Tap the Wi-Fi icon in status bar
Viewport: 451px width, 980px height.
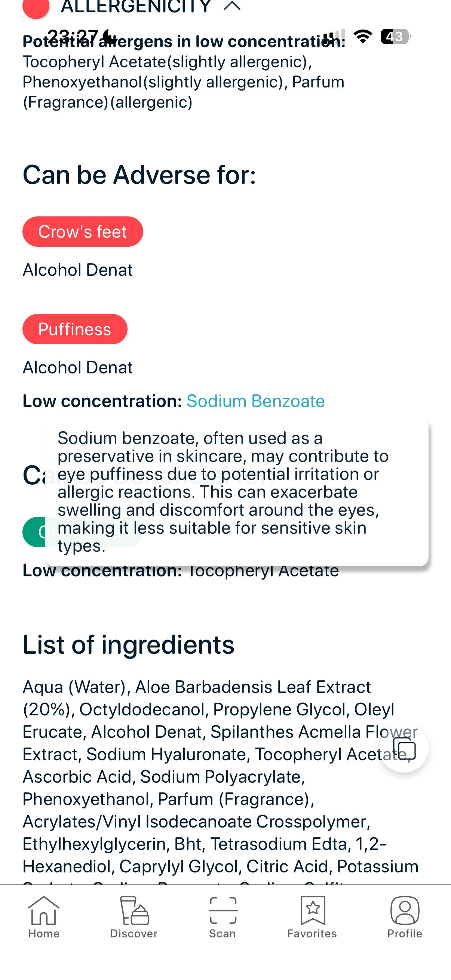pos(363,36)
